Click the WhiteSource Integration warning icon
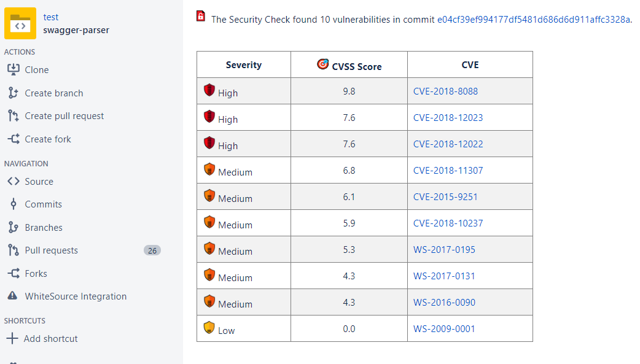Screen dimensions: 640x364 (x=13, y=296)
